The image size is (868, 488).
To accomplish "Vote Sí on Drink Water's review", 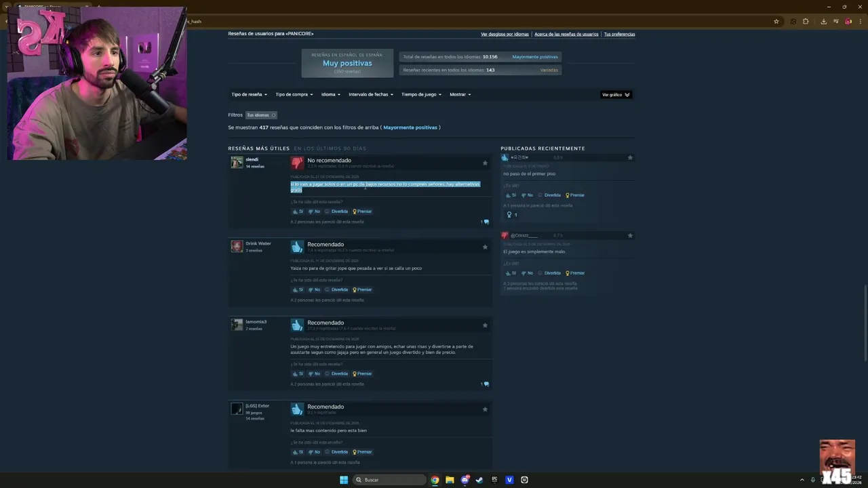I will [x=298, y=289].
